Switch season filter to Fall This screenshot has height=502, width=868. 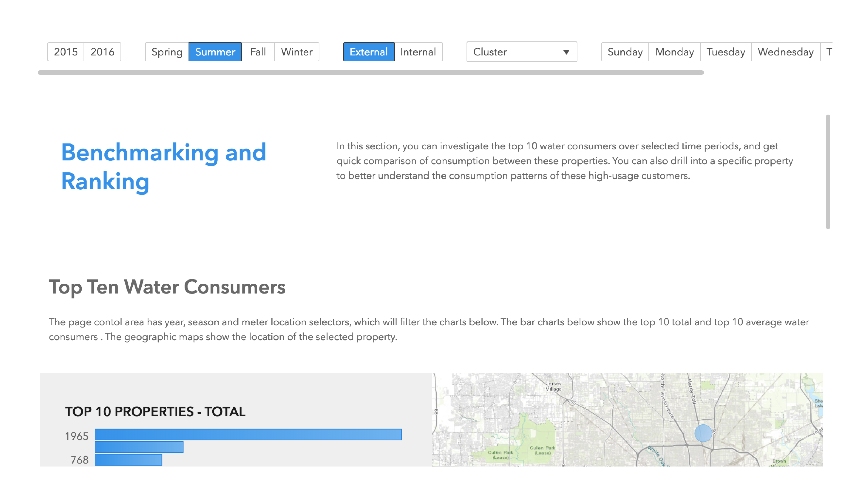click(x=258, y=52)
